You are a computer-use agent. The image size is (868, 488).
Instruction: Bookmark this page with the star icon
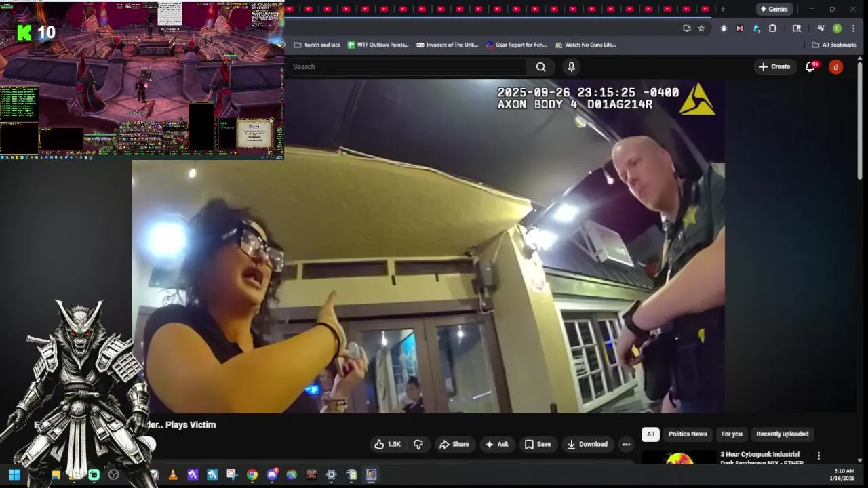(701, 28)
